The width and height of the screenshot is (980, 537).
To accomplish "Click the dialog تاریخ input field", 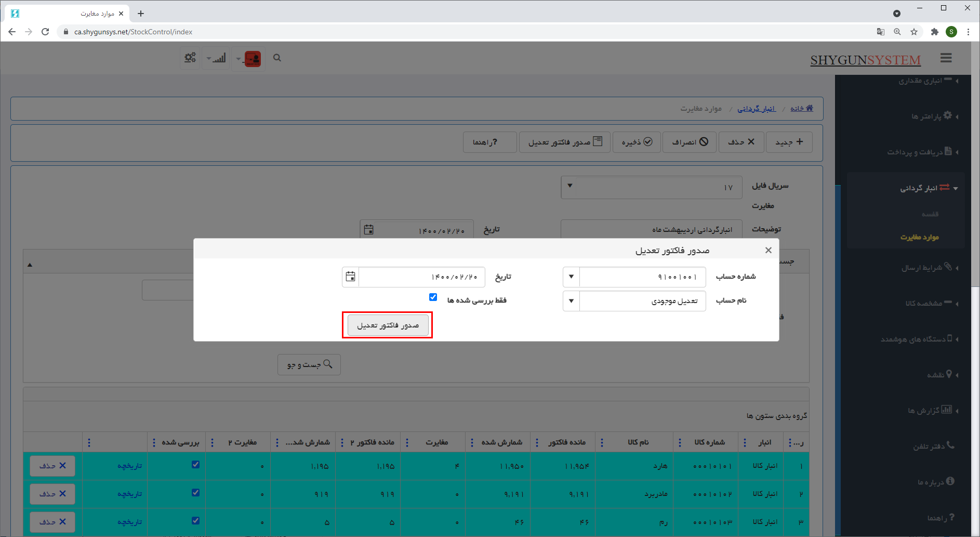I will tap(422, 277).
